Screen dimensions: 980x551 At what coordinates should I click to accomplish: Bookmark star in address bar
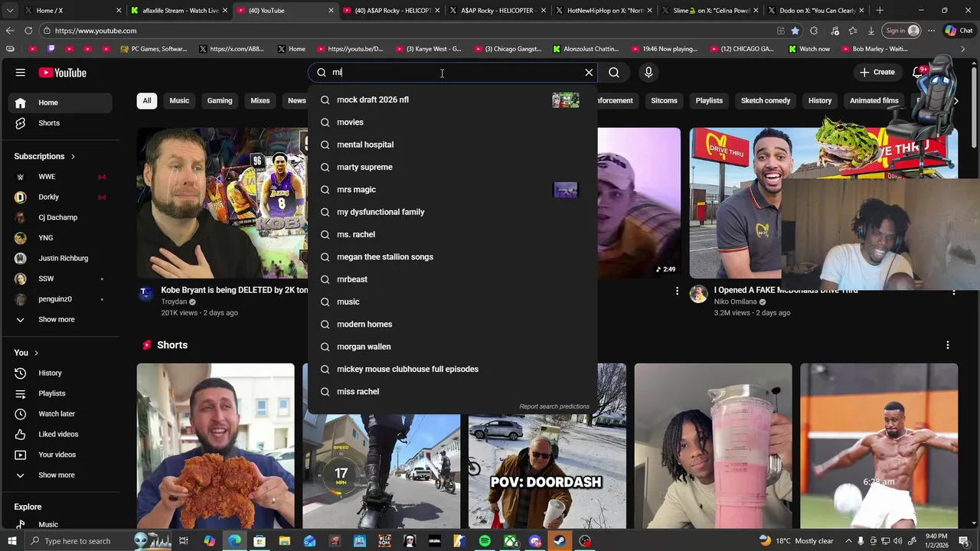[795, 31]
